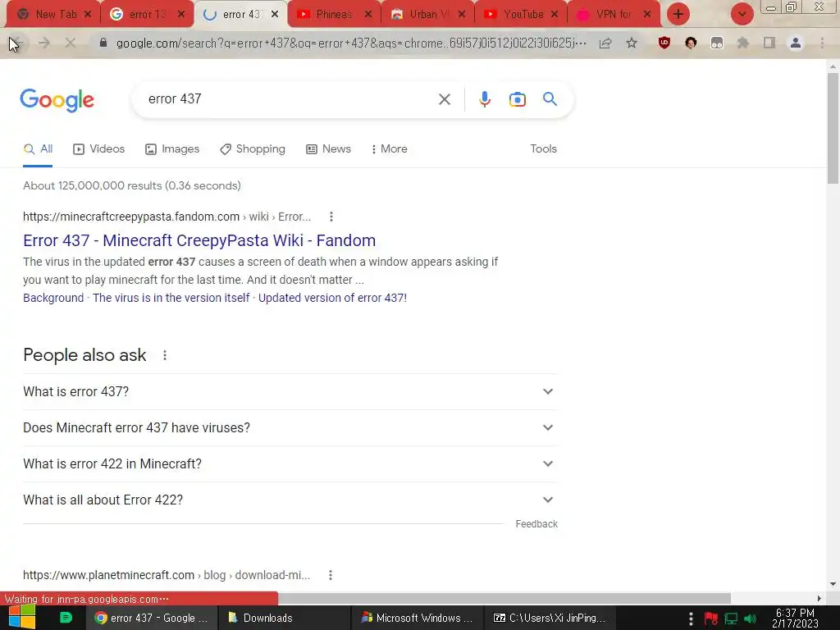The height and width of the screenshot is (630, 840).
Task: Click the Google logo
Action: click(x=57, y=100)
